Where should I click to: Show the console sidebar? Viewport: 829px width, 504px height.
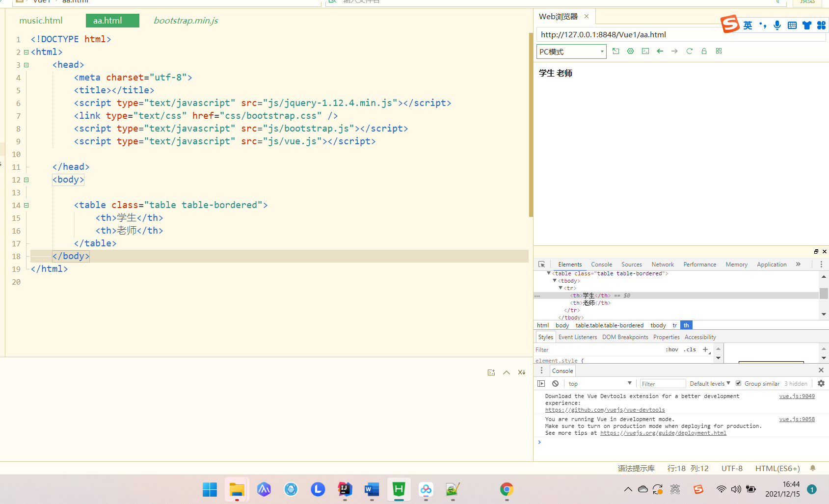click(x=541, y=384)
